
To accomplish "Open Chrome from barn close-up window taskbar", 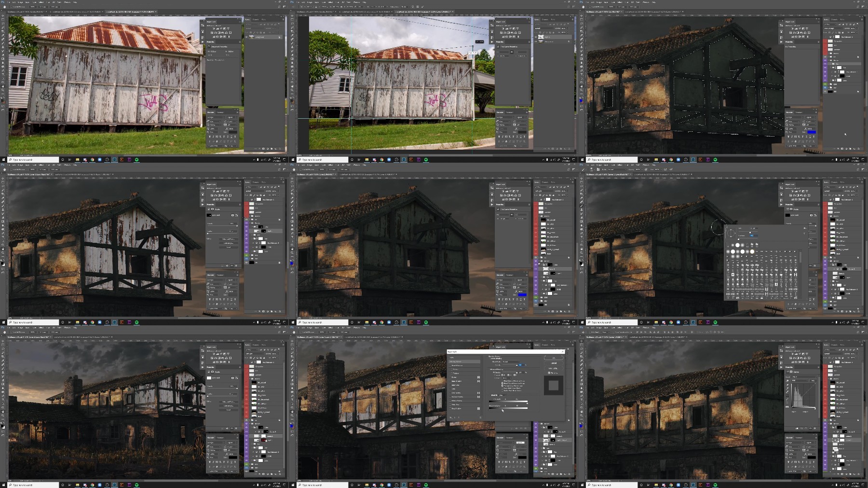I will [x=92, y=159].
